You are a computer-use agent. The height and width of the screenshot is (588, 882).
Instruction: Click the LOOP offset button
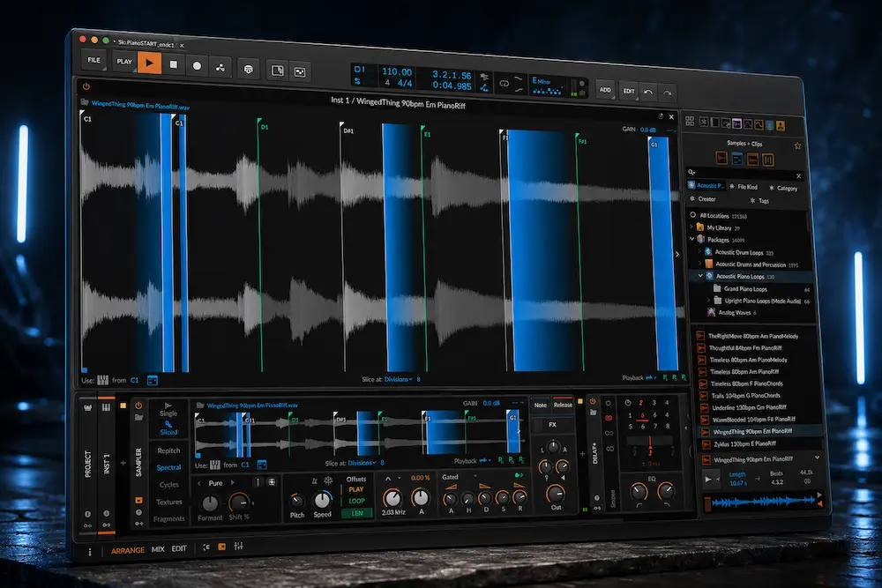pyautogui.click(x=356, y=501)
